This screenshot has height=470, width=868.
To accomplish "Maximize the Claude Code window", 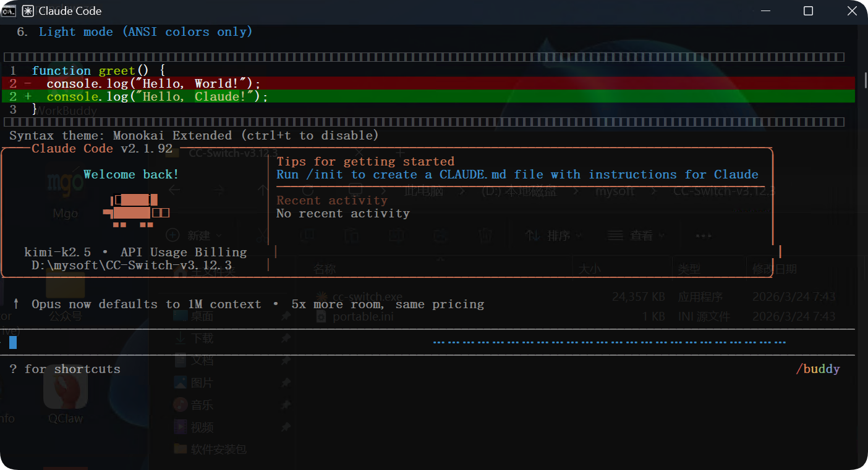I will click(808, 11).
